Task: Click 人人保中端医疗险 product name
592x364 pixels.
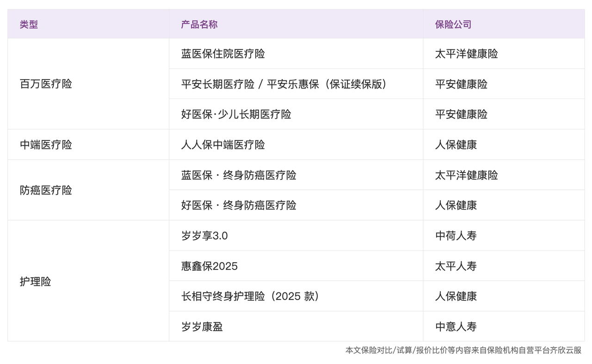Action: click(x=223, y=145)
